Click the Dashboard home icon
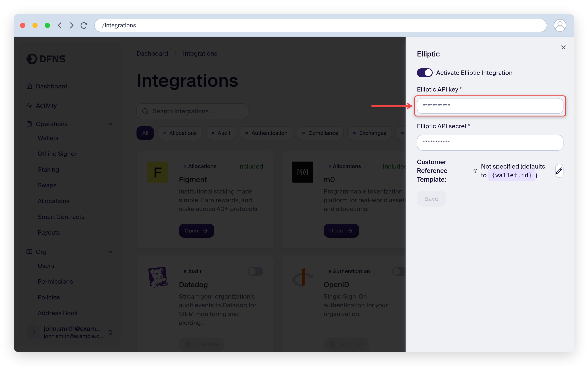The width and height of the screenshot is (588, 366). pyautogui.click(x=29, y=86)
